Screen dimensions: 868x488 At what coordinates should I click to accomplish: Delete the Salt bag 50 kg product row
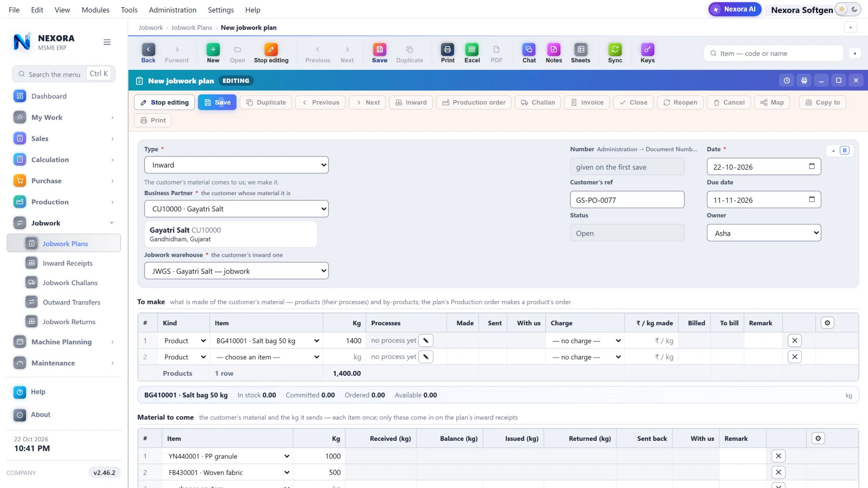(x=795, y=341)
